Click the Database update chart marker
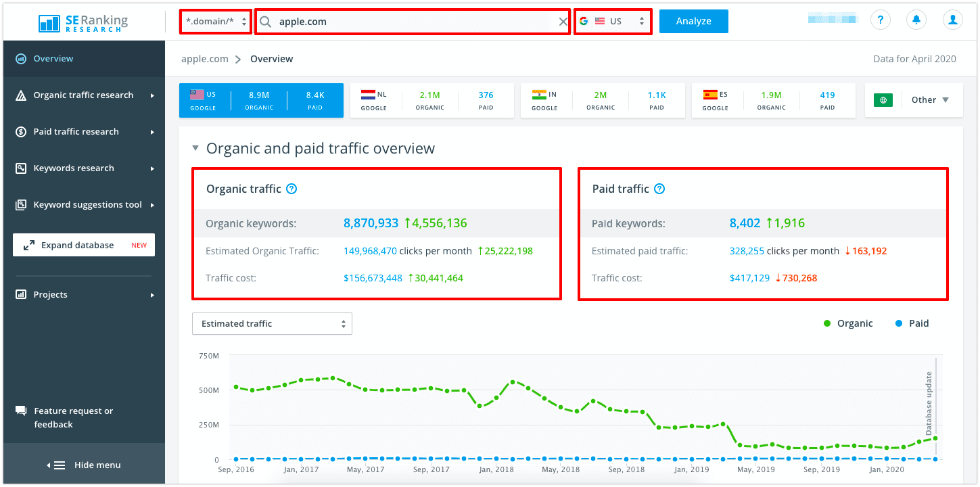This screenshot has height=487, width=980. pyautogui.click(x=929, y=403)
